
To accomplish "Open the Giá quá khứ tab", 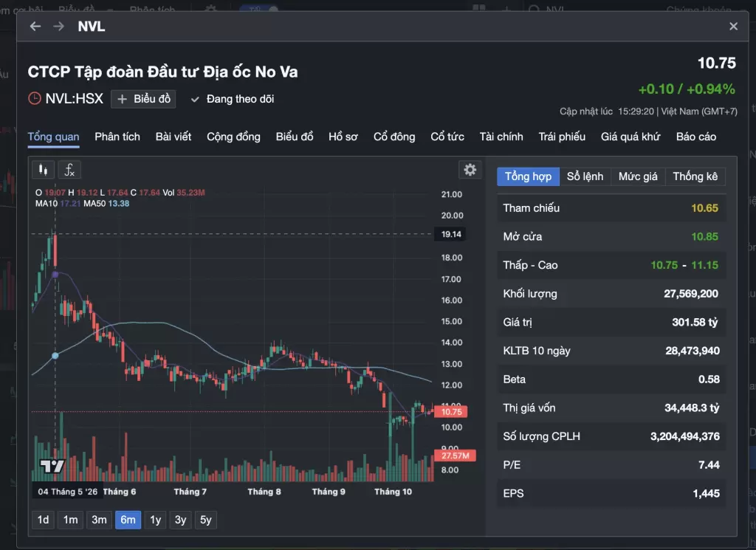I will tap(630, 137).
